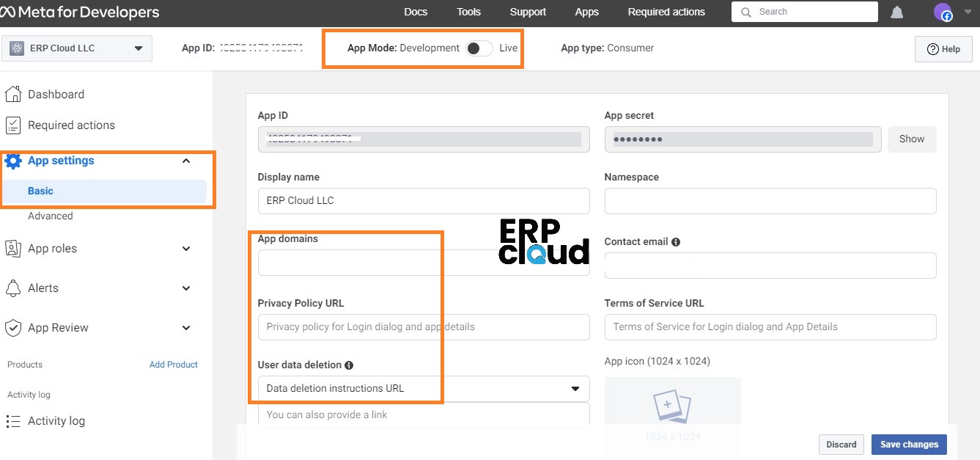The image size is (980, 460).
Task: Open the Data deletion instructions URL dropdown
Action: coord(424,389)
